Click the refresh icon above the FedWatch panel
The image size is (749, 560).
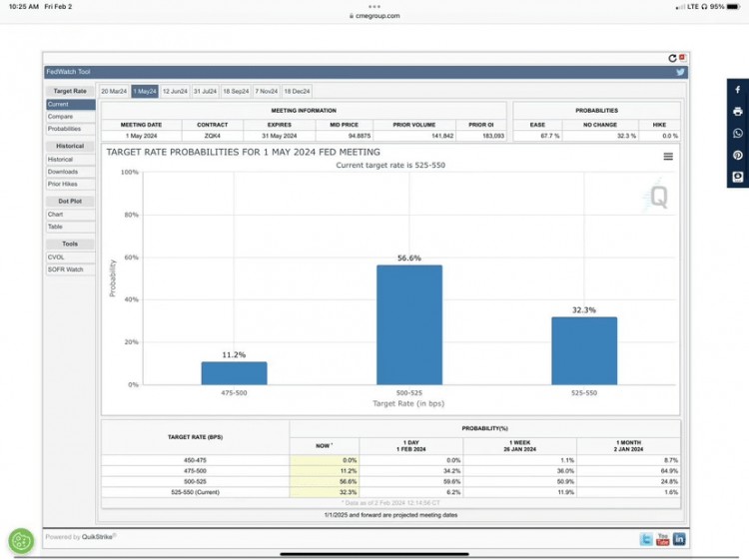coord(672,58)
